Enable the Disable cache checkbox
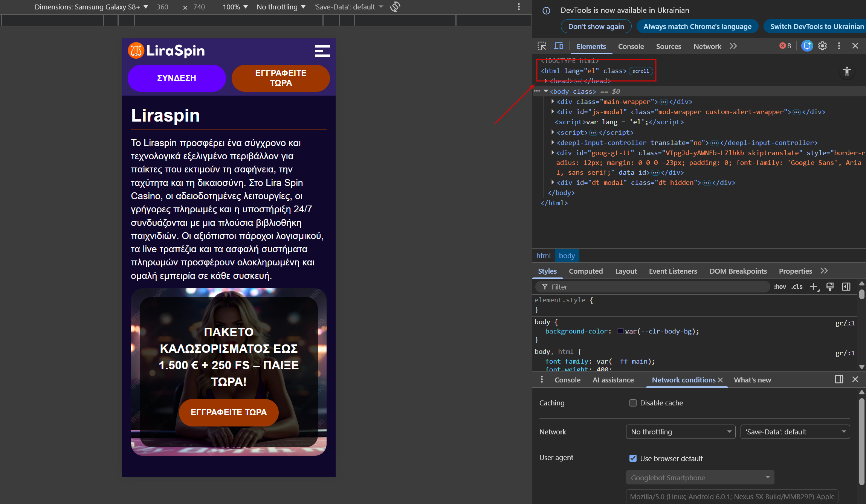Image resolution: width=866 pixels, height=504 pixels. coord(633,403)
